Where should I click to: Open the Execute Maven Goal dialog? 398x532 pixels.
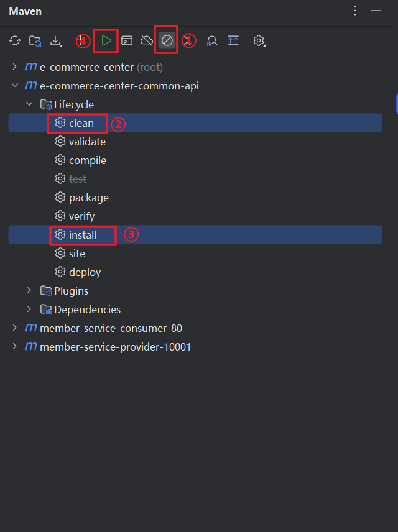click(127, 41)
